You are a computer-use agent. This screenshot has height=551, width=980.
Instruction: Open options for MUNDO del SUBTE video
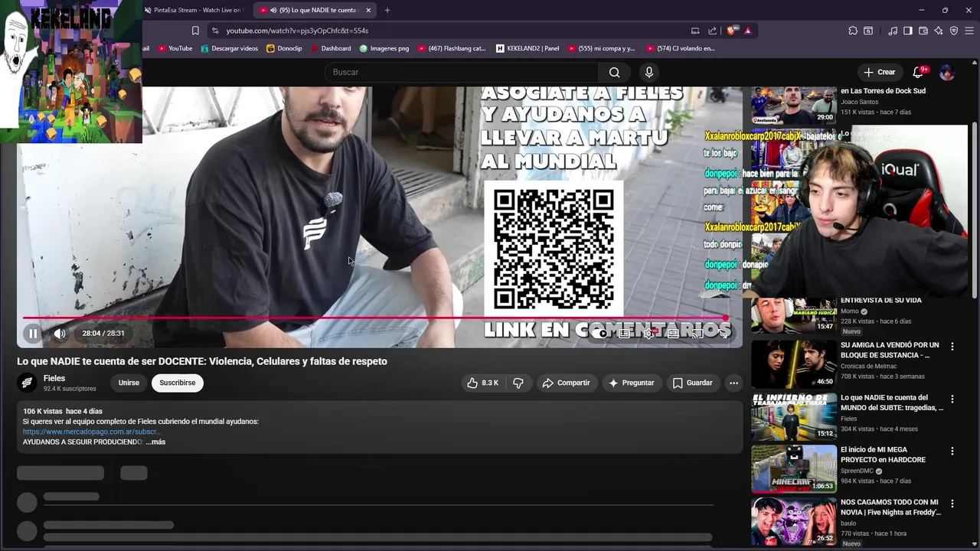952,399
